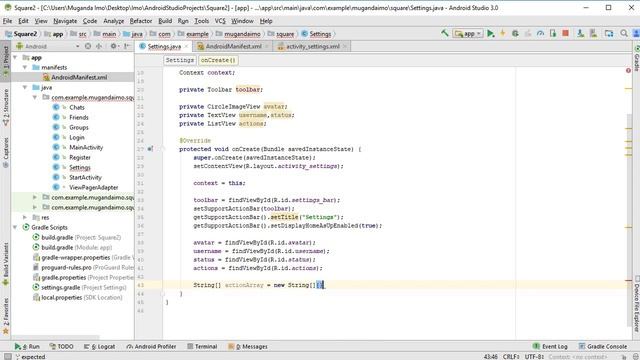Click Scroll from Source target icon
The height and width of the screenshot is (360, 640).
point(88,46)
